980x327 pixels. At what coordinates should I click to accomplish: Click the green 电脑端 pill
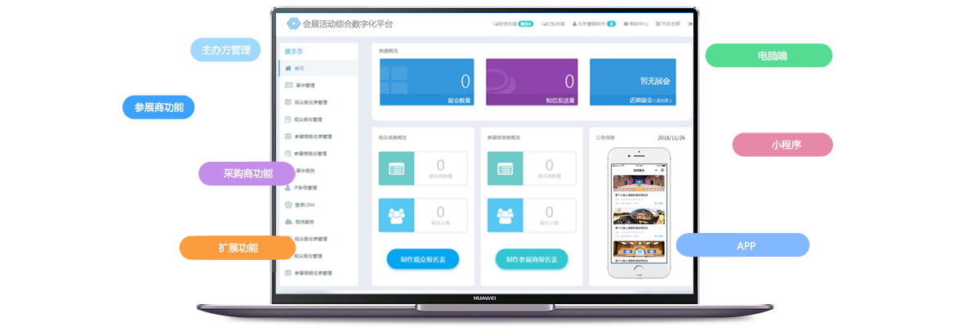pyautogui.click(x=769, y=56)
